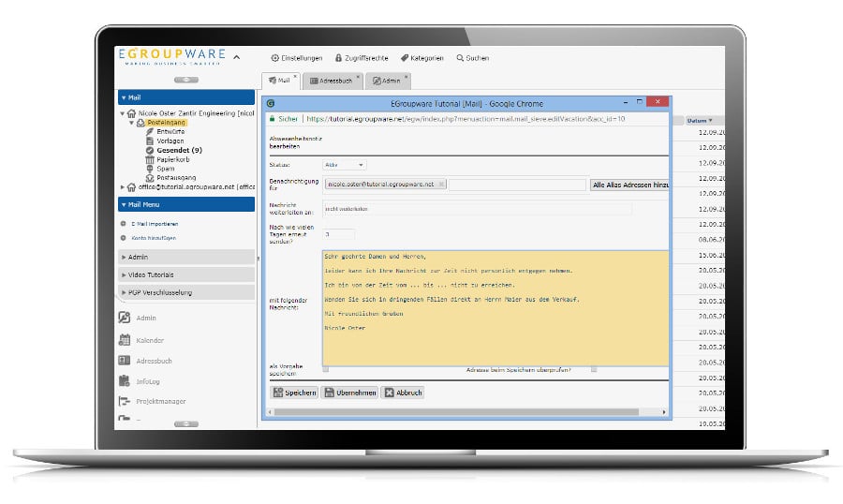The height and width of the screenshot is (504, 843).
Task: Click the dialog's horizontal scrollbar
Action: [456, 412]
